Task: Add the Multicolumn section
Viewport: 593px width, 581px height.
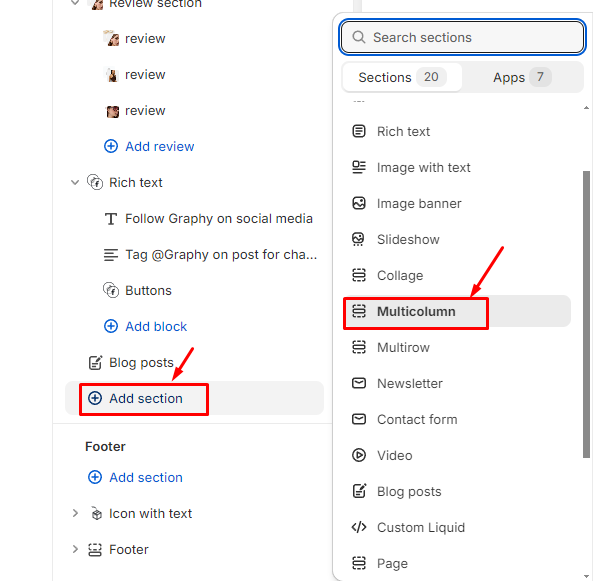Action: (x=457, y=311)
